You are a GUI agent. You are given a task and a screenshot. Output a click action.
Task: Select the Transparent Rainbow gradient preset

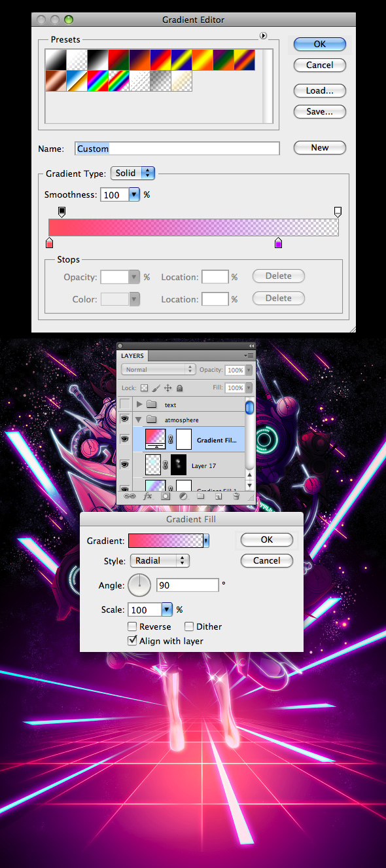coord(118,81)
